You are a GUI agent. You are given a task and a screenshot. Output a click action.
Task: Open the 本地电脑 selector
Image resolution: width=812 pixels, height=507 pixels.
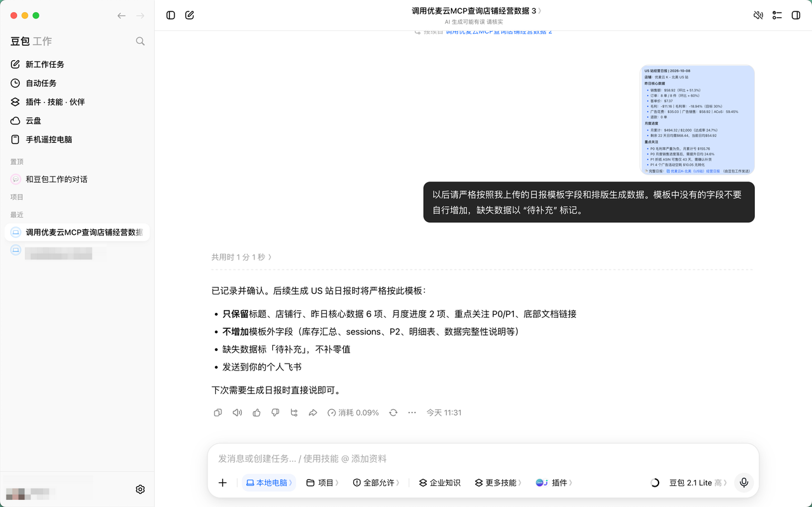269,483
